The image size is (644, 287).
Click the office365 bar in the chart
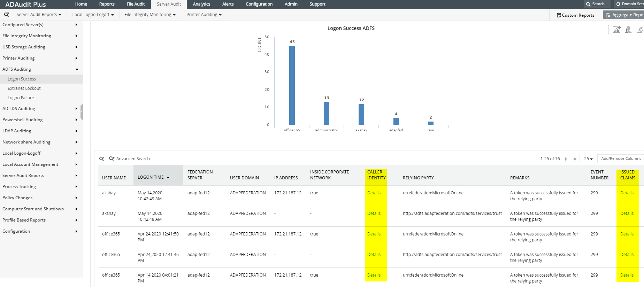click(x=292, y=85)
